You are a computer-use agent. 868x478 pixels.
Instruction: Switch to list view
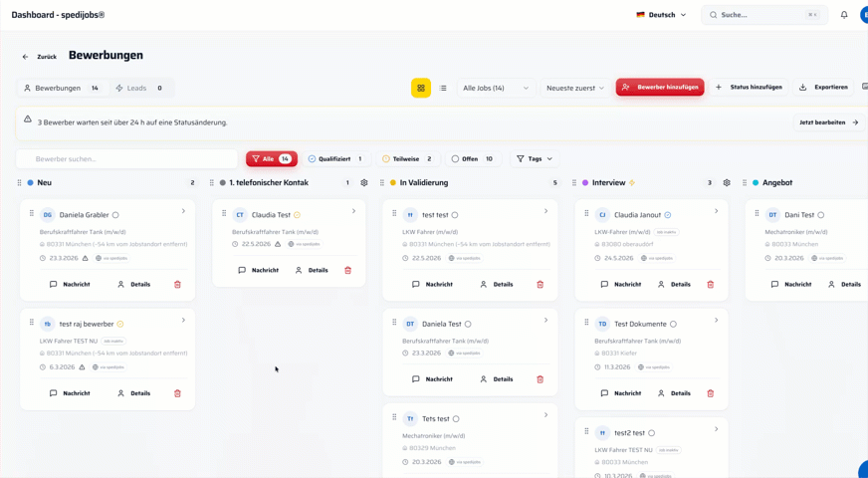tap(443, 88)
